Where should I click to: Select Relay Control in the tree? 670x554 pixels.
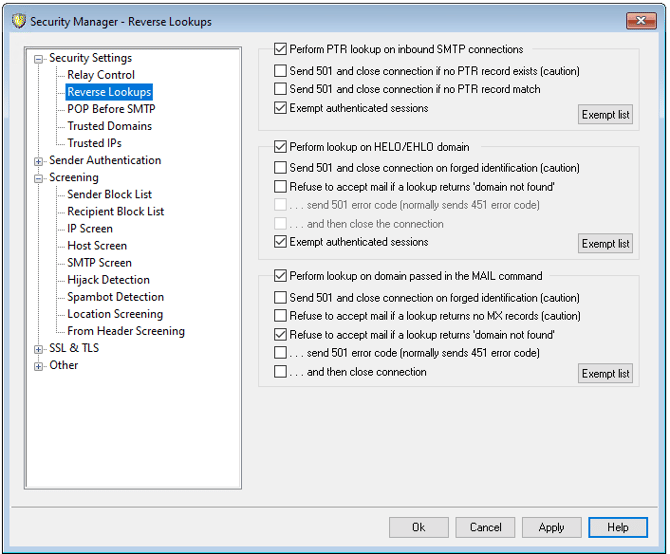tap(100, 75)
